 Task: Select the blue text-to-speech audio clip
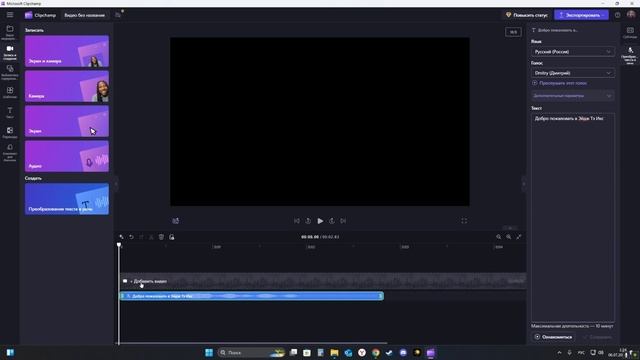(x=252, y=296)
